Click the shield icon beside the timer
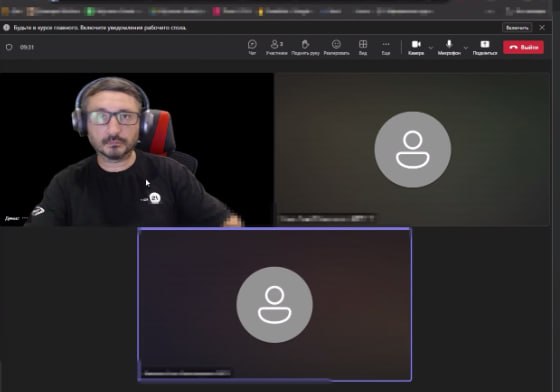This screenshot has height=392, width=560. point(9,47)
